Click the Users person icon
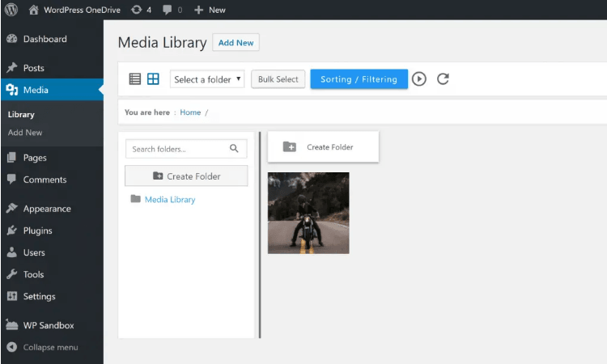The image size is (607, 364). pos(12,252)
